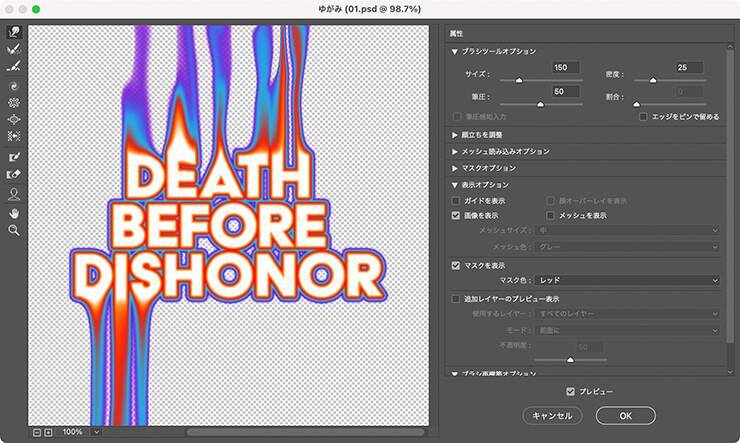Select the Forward Warp tool

14,32
